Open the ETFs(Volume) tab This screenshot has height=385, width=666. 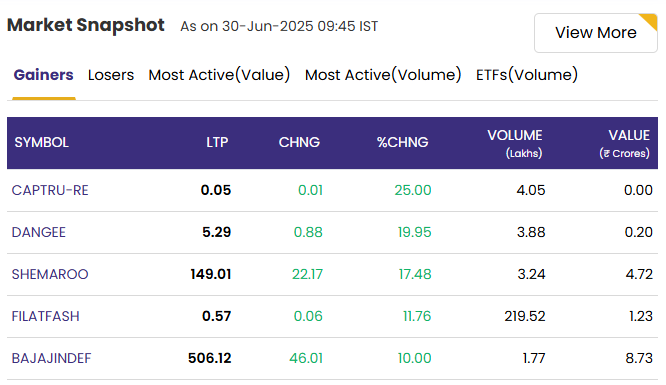[527, 75]
